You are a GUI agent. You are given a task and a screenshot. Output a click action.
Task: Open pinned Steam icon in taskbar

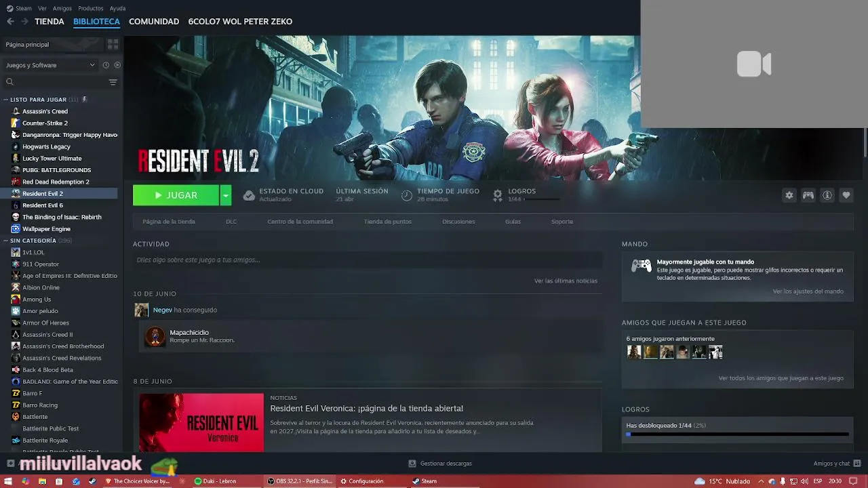tap(92, 481)
